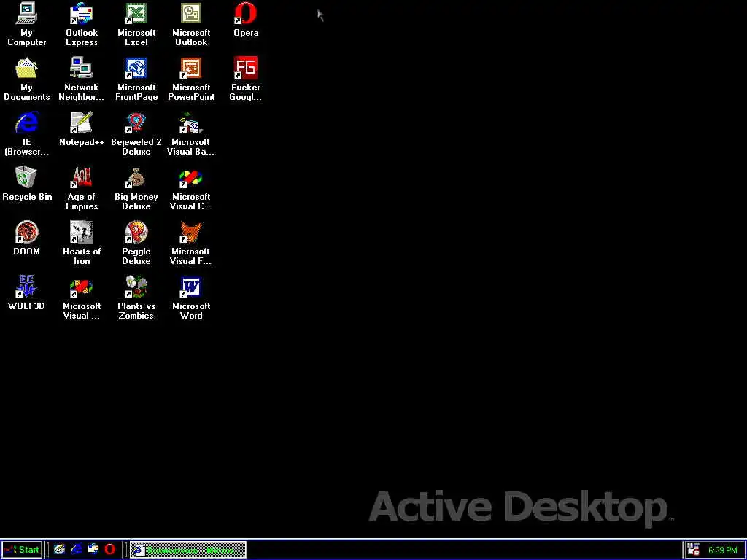747x560 pixels.
Task: Open the Start menu button
Action: [22, 550]
